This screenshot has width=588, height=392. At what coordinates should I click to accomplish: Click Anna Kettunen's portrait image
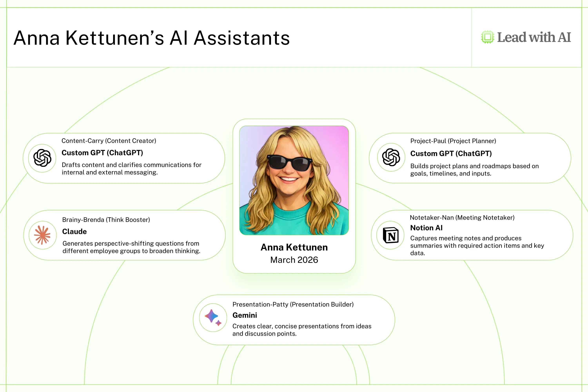pos(294,180)
